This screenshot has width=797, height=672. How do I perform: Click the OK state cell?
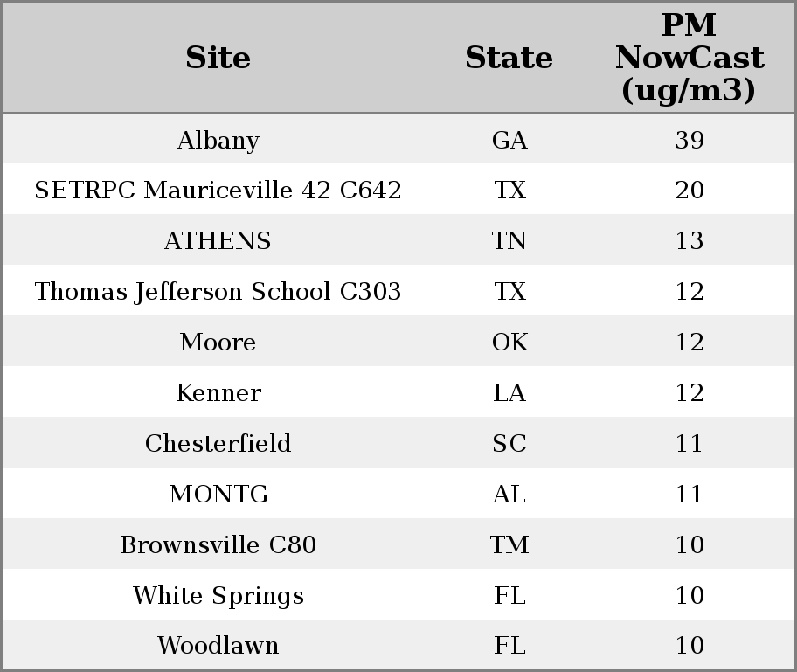coord(509,342)
